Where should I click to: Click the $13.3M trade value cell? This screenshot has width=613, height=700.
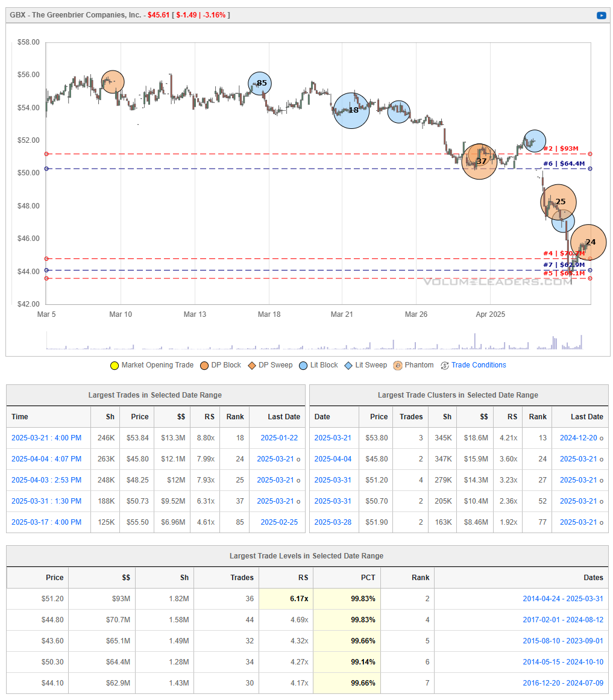(173, 438)
